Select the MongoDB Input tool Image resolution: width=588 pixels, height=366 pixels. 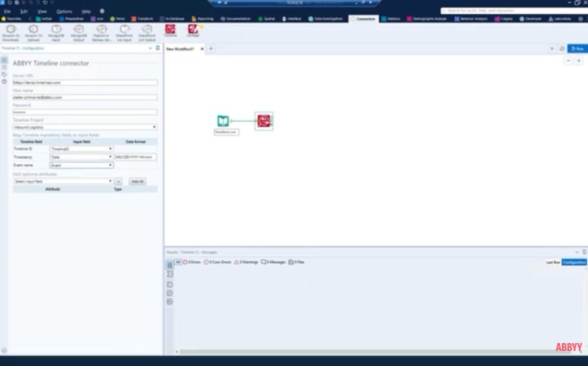[x=56, y=33]
